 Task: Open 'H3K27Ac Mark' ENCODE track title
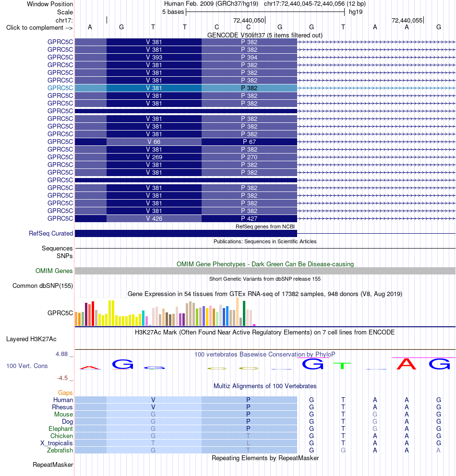coord(265,332)
